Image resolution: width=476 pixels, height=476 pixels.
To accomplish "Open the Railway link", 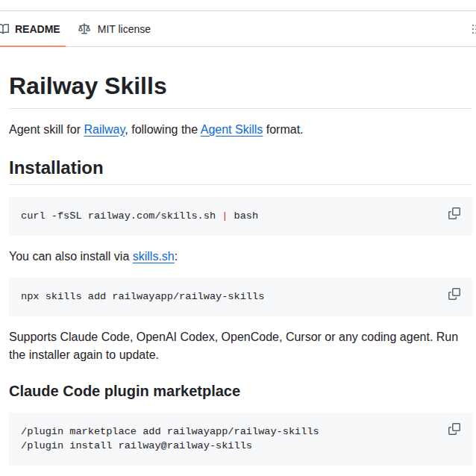I will pyautogui.click(x=104, y=130).
